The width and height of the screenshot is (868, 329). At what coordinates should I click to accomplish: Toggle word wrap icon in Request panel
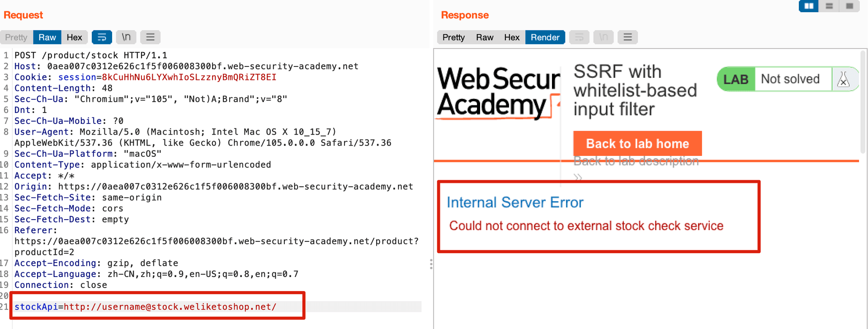(102, 37)
